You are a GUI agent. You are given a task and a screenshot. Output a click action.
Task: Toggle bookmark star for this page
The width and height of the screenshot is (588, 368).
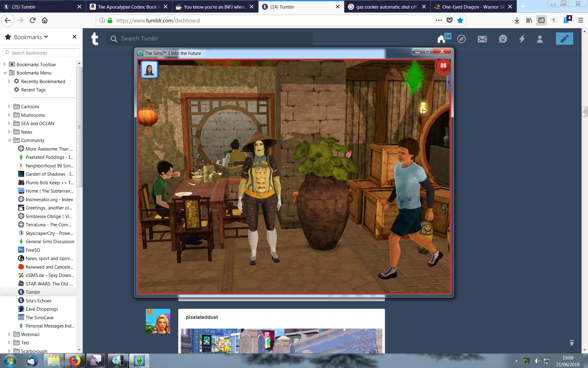coord(460,21)
